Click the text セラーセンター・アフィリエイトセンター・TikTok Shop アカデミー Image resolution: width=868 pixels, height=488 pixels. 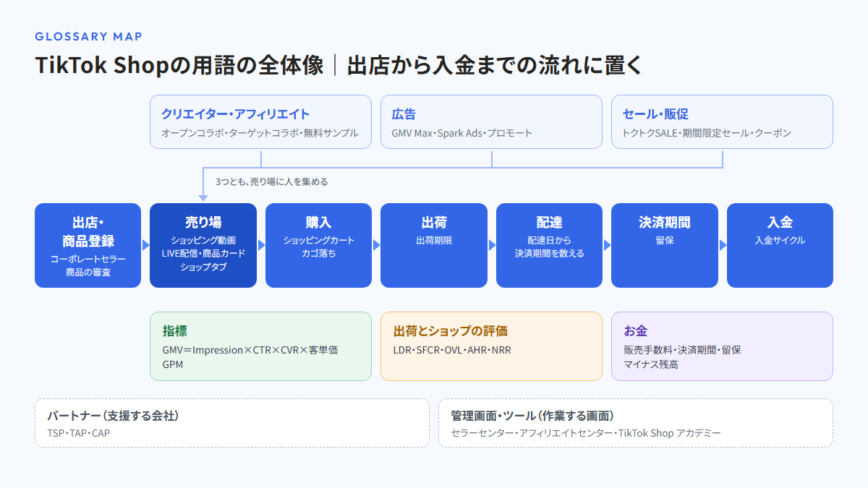point(586,433)
